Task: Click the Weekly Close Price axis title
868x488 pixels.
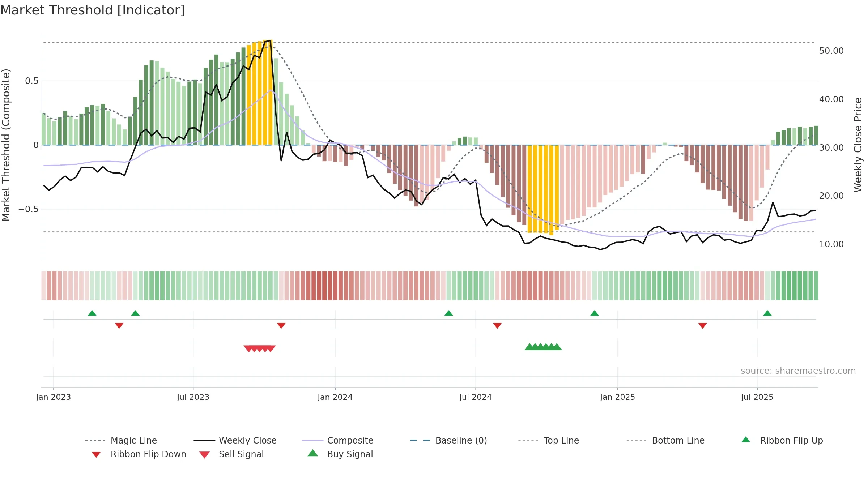Action: (858, 145)
